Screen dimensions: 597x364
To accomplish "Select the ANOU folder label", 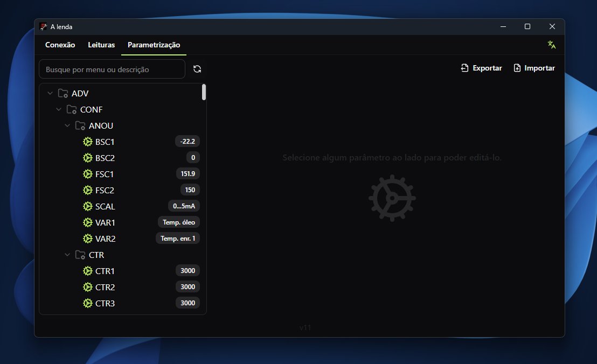I will [x=101, y=125].
